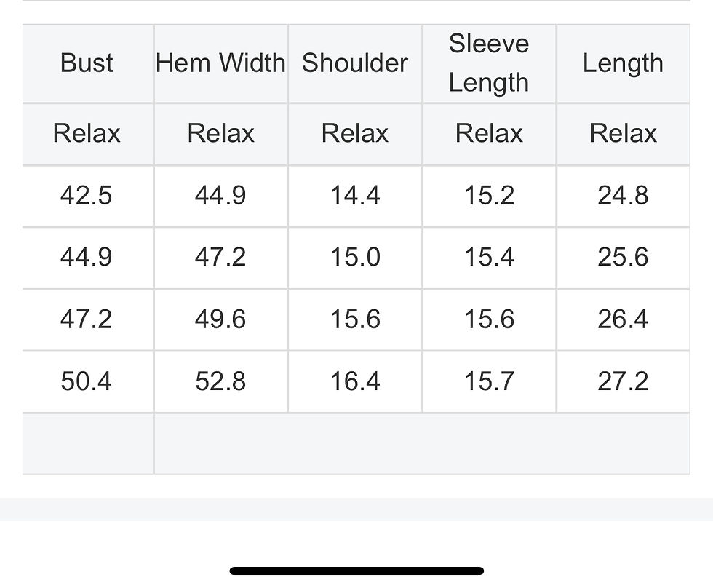Select the Length column header
Image resolution: width=713 pixels, height=588 pixels.
[623, 63]
